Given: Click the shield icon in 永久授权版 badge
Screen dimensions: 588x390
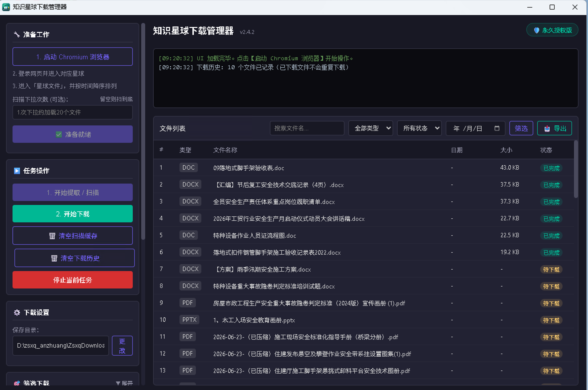Looking at the screenshot, I should 536,30.
